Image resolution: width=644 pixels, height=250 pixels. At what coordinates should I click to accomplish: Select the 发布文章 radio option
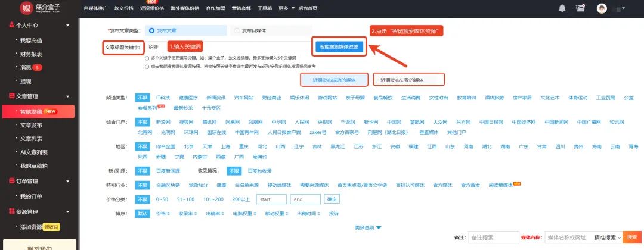pos(152,30)
